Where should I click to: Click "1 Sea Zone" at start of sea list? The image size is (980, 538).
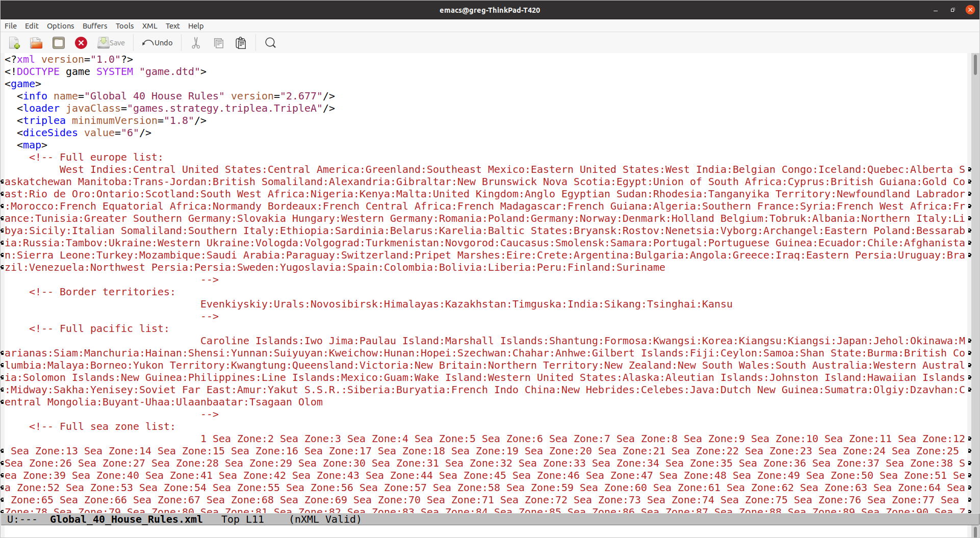(x=231, y=439)
